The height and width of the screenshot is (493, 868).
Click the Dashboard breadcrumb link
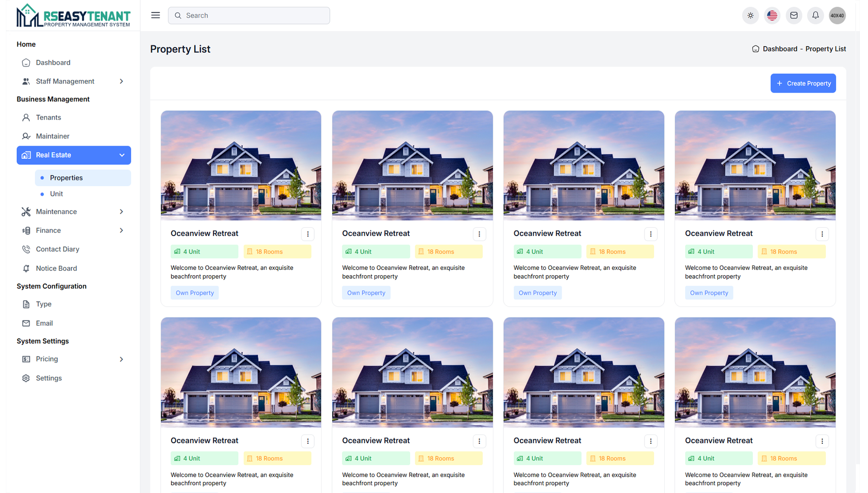coord(779,49)
